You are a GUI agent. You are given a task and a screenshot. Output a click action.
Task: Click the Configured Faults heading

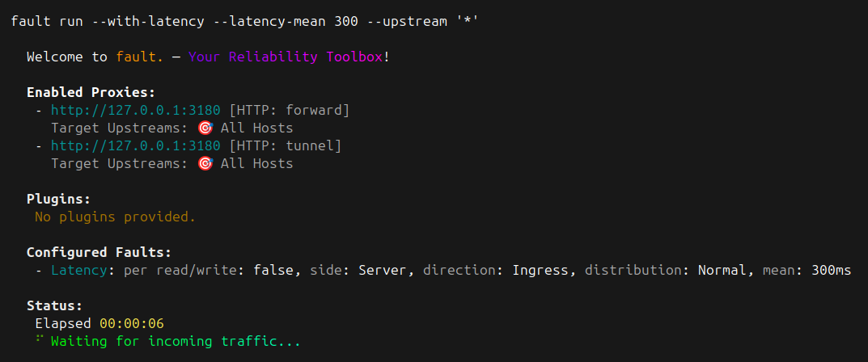[99, 253]
